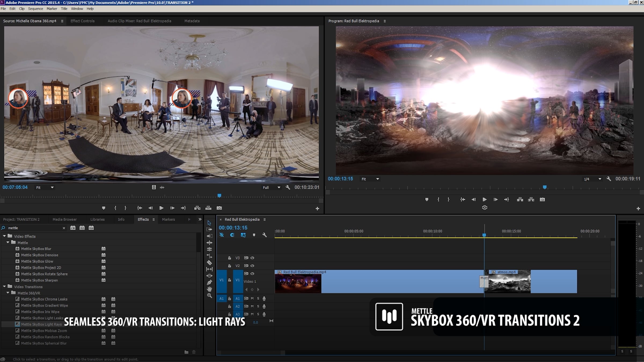Click Insert button in Source monitor

pos(197,208)
